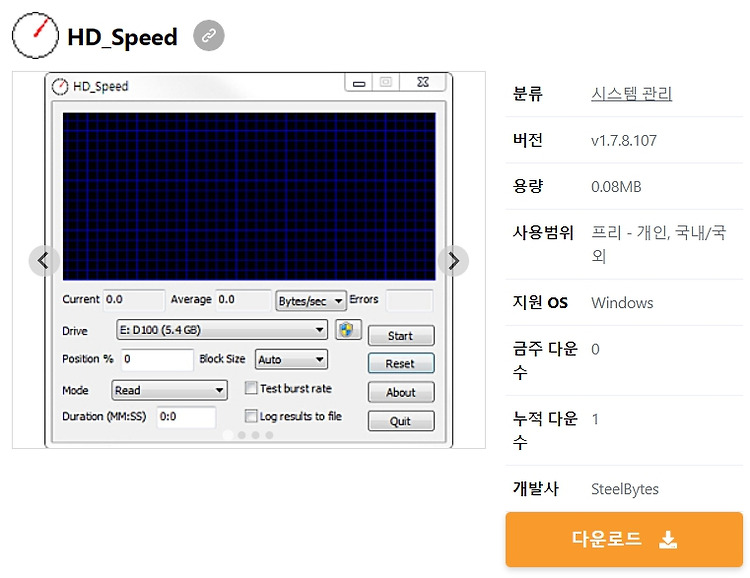Image resolution: width=750 pixels, height=578 pixels.
Task: Open the Mode Read dropdown
Action: pos(169,390)
